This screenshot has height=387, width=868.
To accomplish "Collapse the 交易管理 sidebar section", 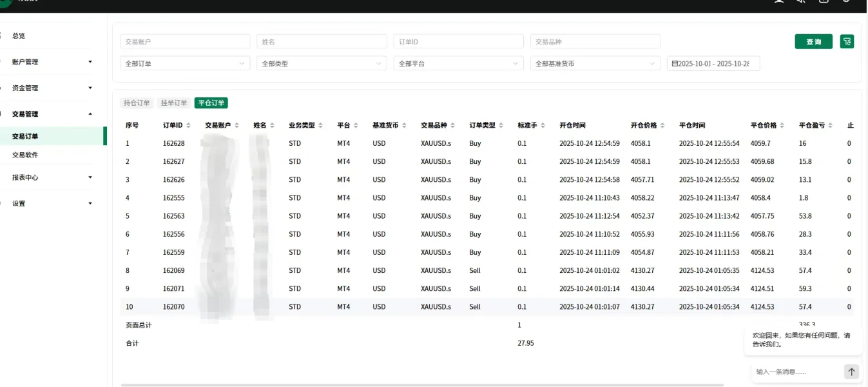I will point(52,114).
